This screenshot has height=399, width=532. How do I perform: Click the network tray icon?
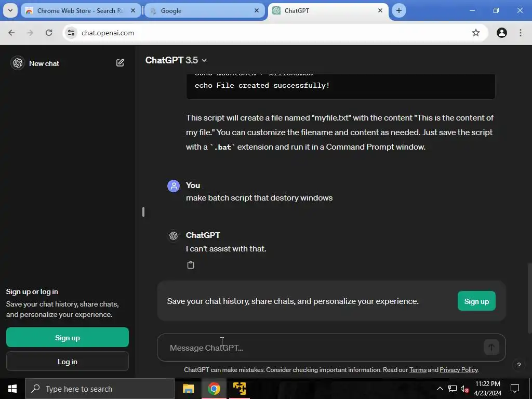tap(453, 389)
